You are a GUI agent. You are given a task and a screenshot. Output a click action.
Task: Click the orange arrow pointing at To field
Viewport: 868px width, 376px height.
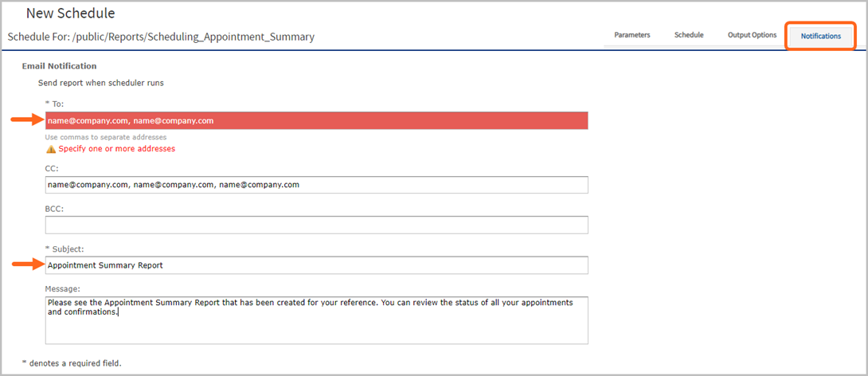[x=27, y=119]
